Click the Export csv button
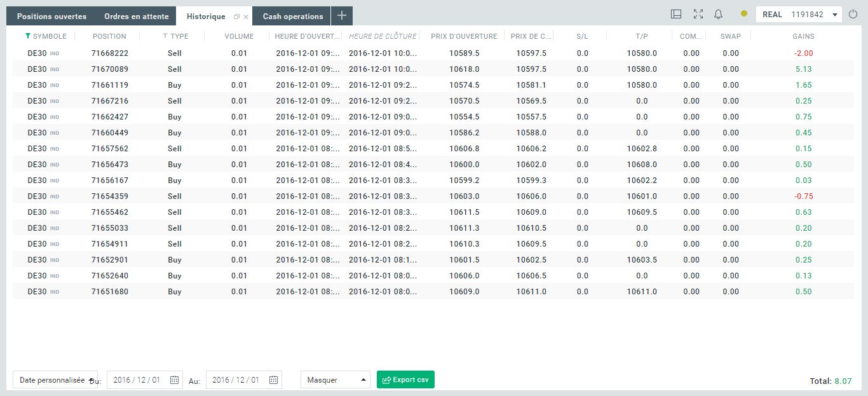 (x=405, y=379)
